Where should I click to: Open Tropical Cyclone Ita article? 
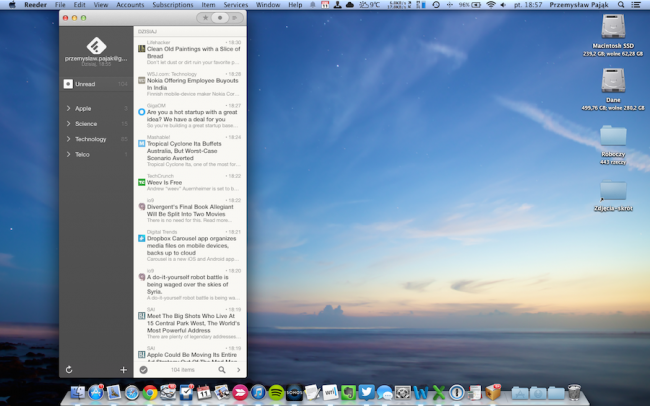point(190,151)
